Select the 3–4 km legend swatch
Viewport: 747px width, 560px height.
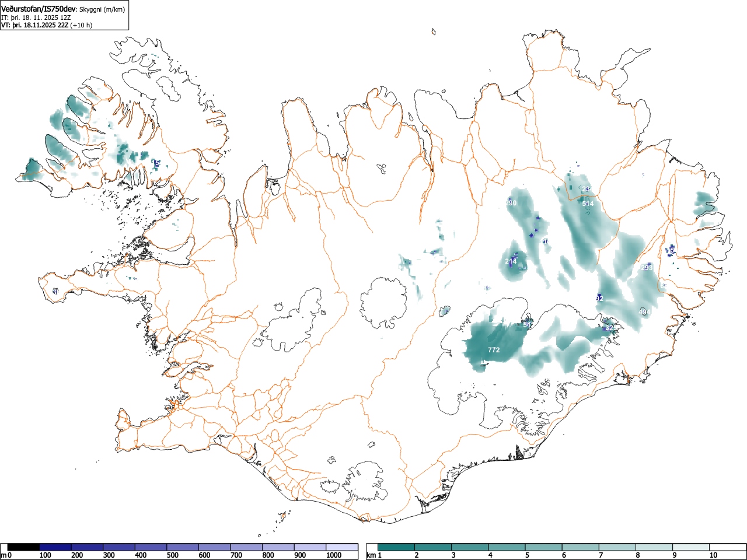click(x=470, y=547)
